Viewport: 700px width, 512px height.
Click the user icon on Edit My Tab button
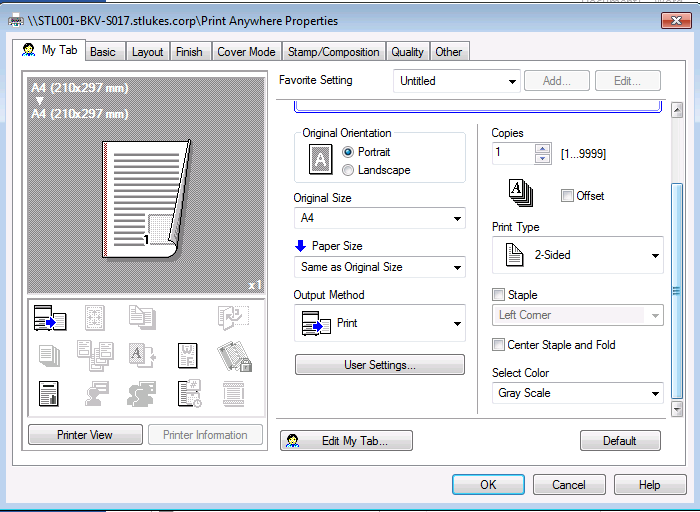click(x=291, y=441)
